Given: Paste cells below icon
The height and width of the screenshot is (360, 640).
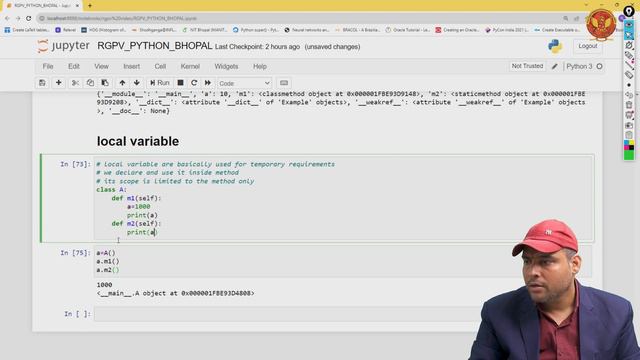Looking at the screenshot, I should point(105,83).
